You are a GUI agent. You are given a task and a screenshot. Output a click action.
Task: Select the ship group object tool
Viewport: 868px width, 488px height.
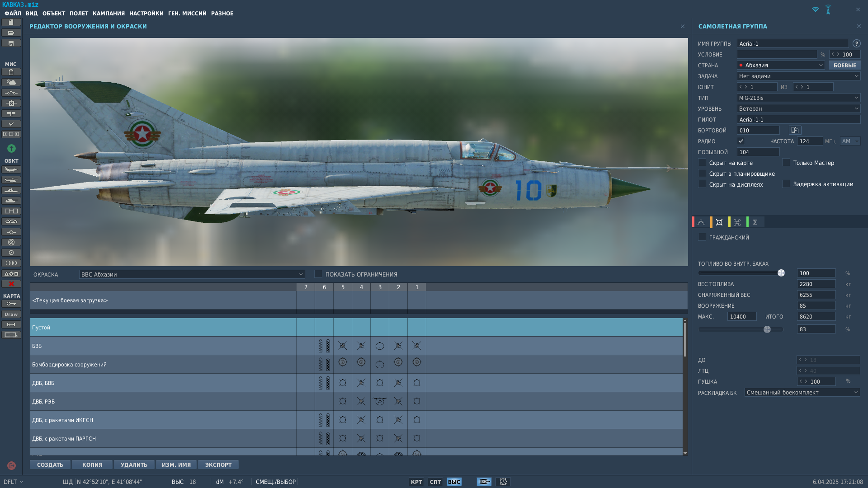11,190
